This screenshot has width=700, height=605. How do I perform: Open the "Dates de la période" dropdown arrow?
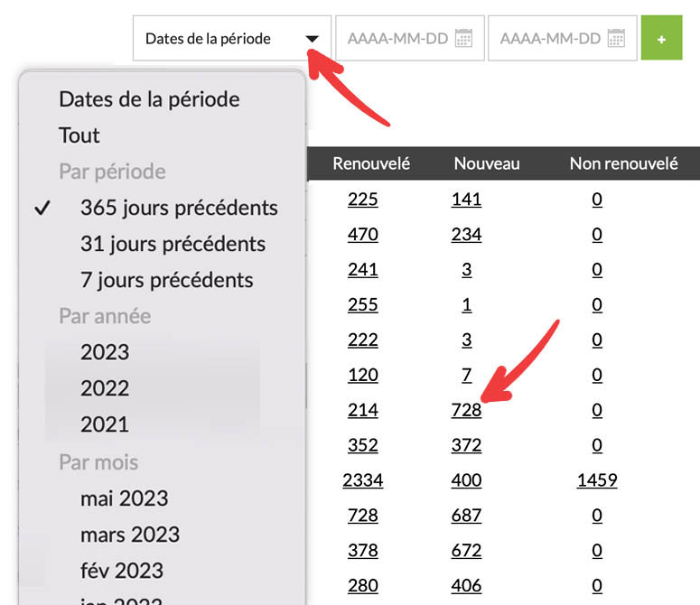click(x=312, y=39)
